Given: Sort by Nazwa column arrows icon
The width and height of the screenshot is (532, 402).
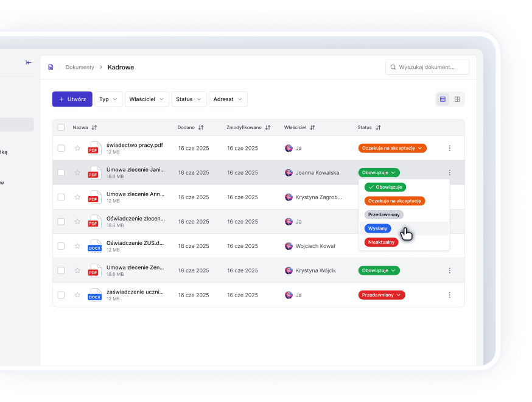Looking at the screenshot, I should click(94, 128).
